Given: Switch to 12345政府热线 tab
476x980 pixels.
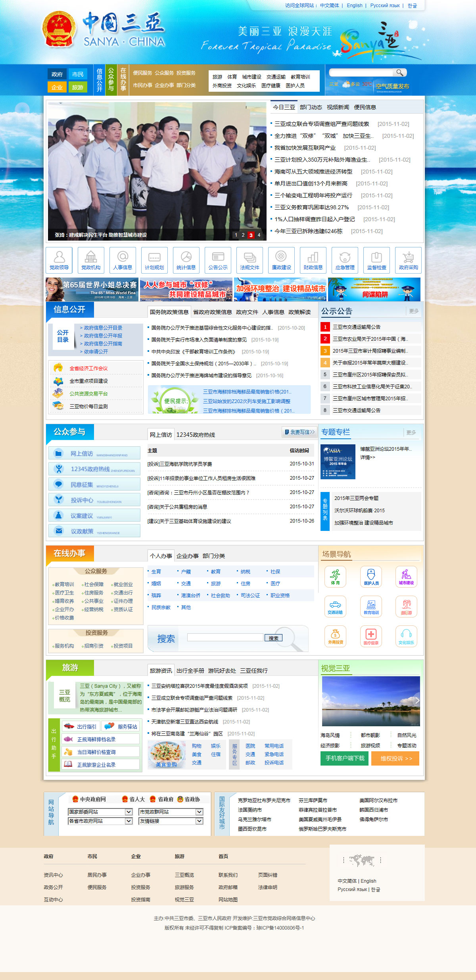Looking at the screenshot, I should tap(196, 435).
